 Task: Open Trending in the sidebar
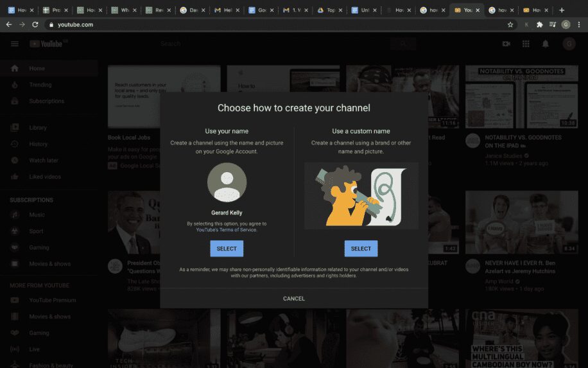[x=49, y=85]
